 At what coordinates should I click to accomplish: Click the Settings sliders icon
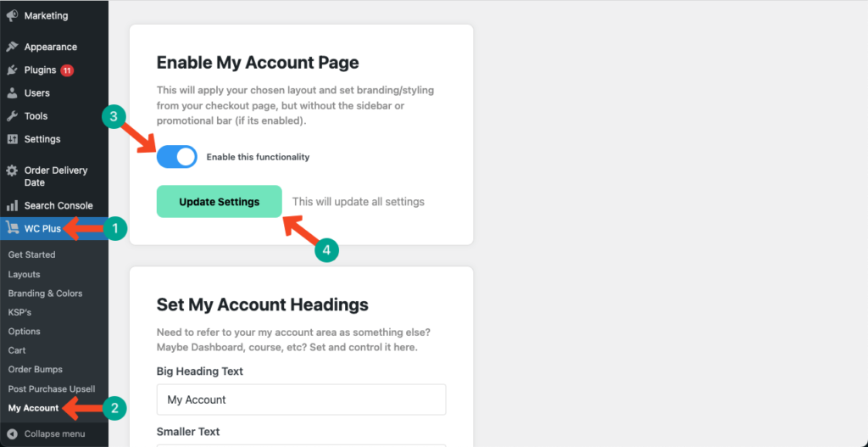click(x=12, y=139)
